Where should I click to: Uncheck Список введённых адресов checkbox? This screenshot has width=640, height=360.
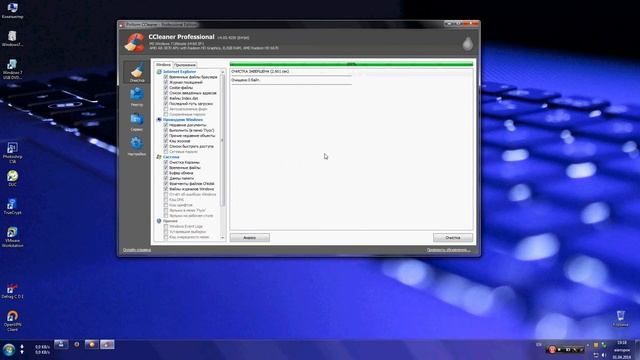pyautogui.click(x=166, y=93)
